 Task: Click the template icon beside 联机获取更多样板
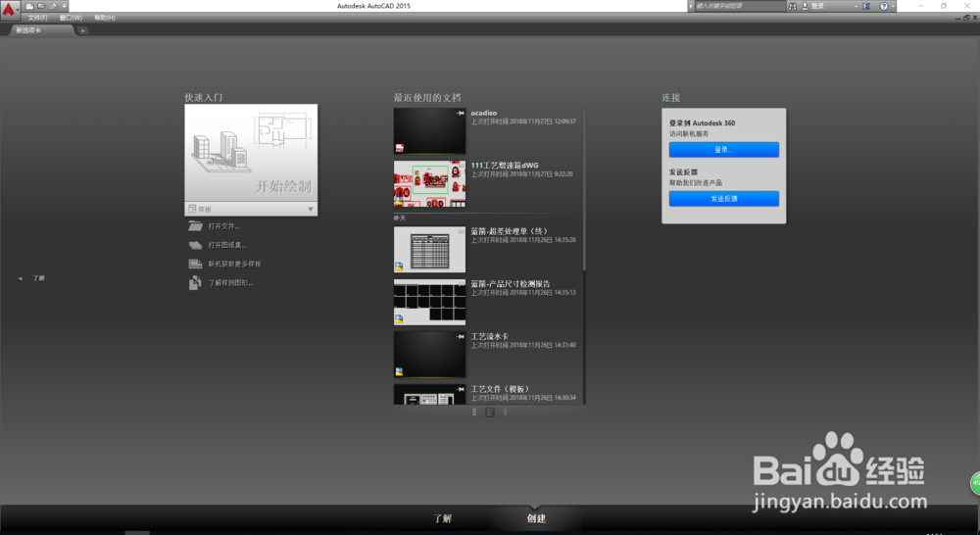click(x=196, y=264)
